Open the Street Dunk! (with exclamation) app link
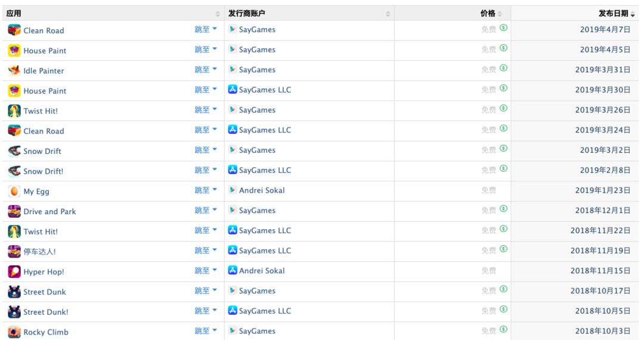Image resolution: width=644 pixels, height=340 pixels. coord(46,312)
